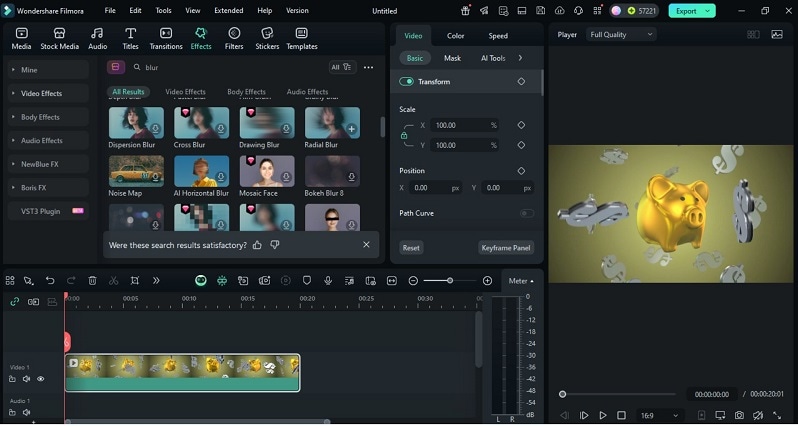Click the record voiceover microphone icon
The image size is (798, 426).
pyautogui.click(x=328, y=280)
